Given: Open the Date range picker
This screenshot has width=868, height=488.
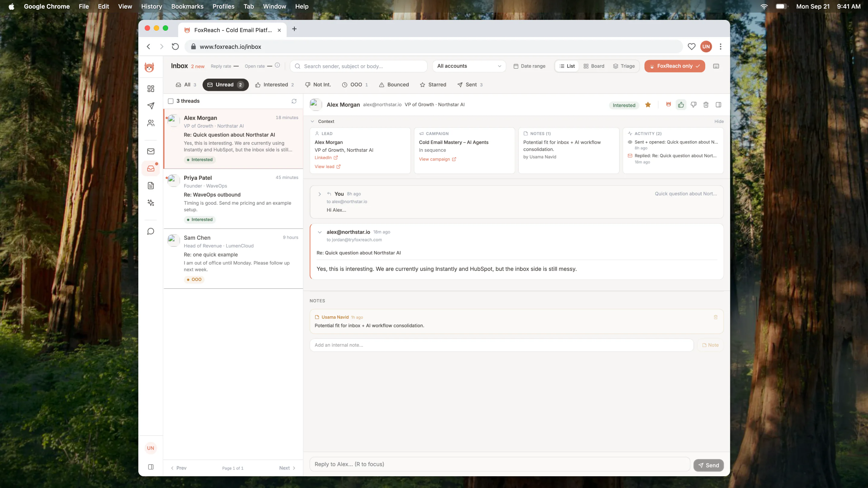Looking at the screenshot, I should 529,66.
